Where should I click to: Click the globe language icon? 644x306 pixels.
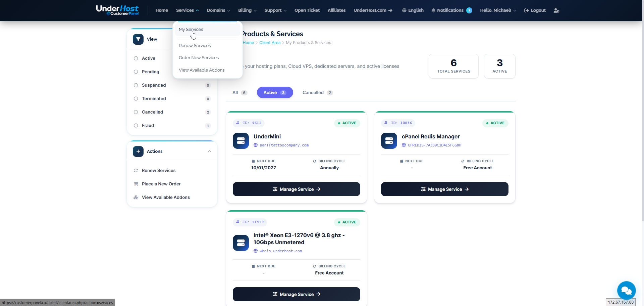click(404, 10)
